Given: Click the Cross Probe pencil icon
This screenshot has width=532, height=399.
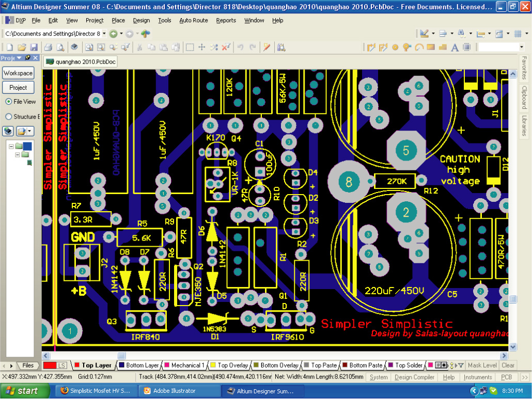Looking at the screenshot, I should click(x=267, y=47).
